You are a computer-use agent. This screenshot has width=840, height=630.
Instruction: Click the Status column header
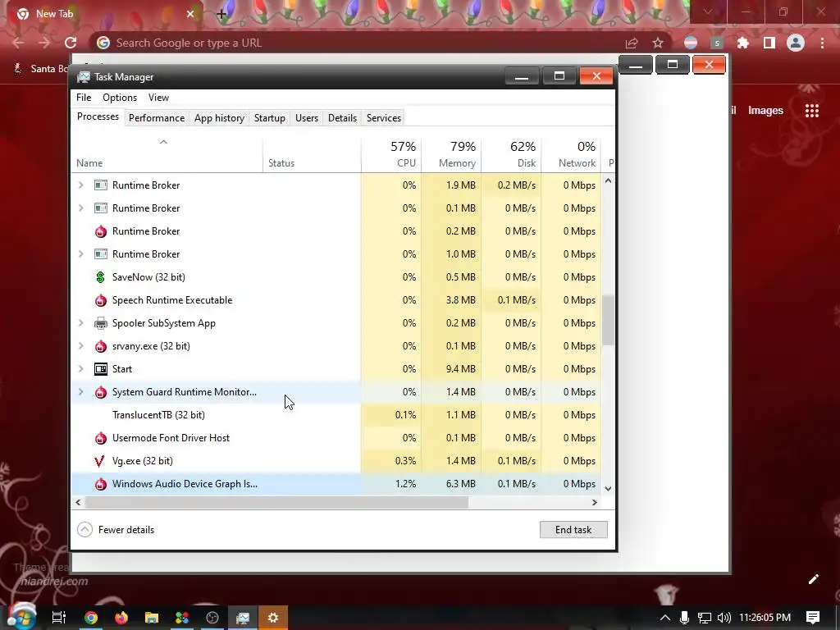click(x=312, y=154)
